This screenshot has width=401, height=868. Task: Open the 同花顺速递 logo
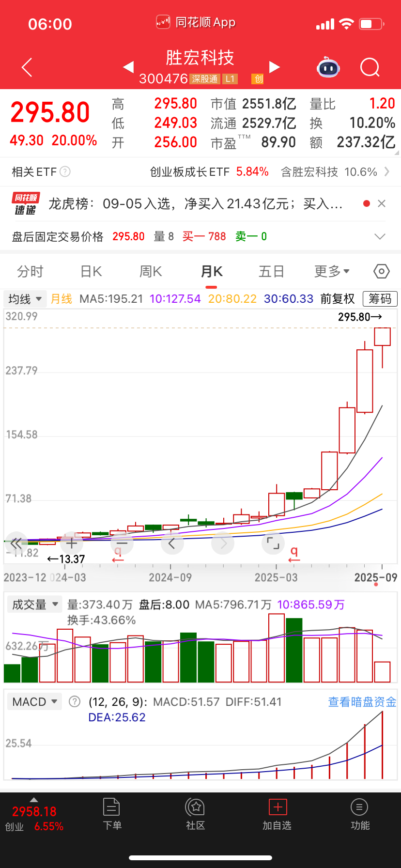pos(25,203)
